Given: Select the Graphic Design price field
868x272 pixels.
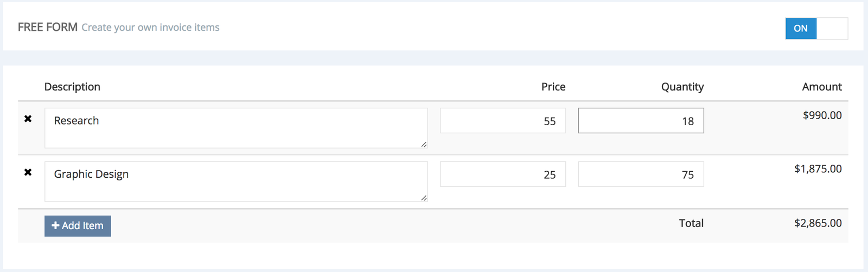Looking at the screenshot, I should (x=502, y=174).
